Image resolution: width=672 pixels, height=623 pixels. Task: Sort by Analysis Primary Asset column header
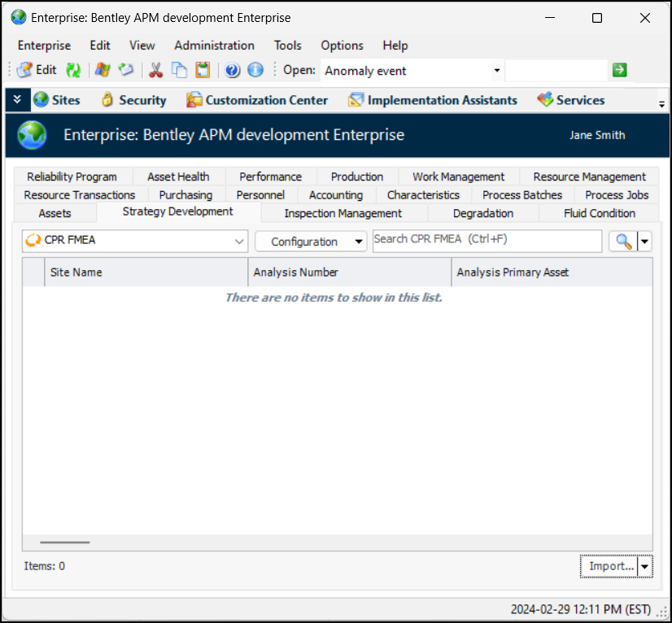tap(552, 272)
